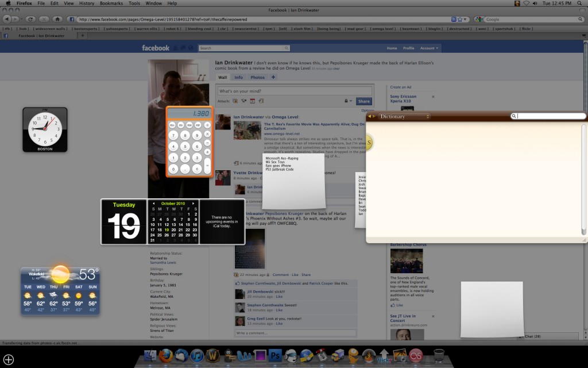The height and width of the screenshot is (368, 588).
Task: Click the Dictionary widget back arrow
Action: tap(369, 116)
